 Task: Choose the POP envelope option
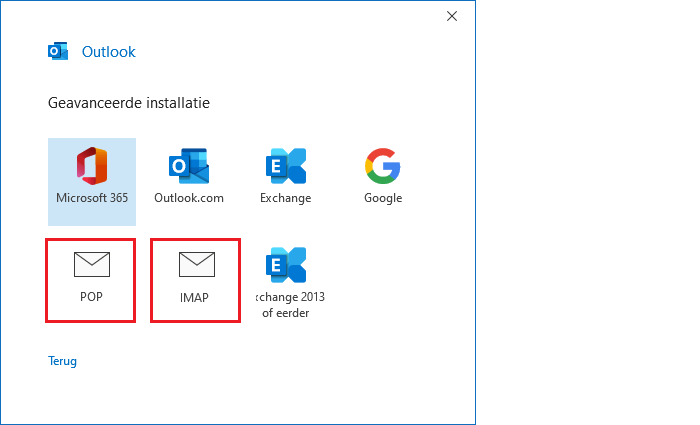pos(91,280)
